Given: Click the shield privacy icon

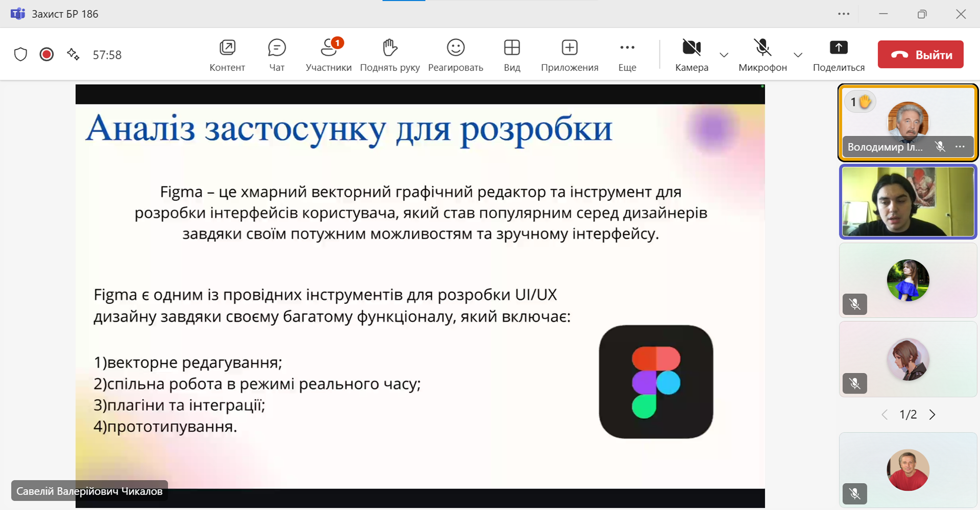Looking at the screenshot, I should click(20, 55).
